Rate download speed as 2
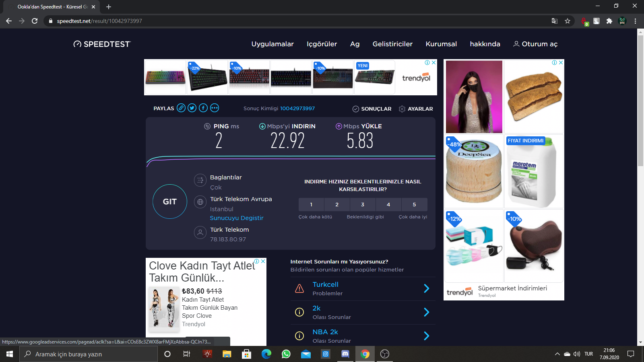 click(x=337, y=204)
